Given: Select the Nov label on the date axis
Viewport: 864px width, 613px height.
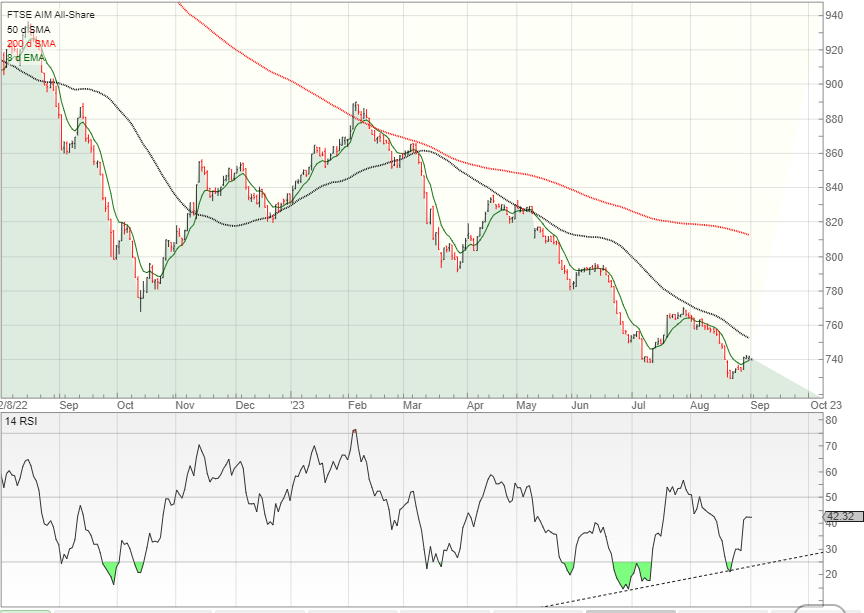Looking at the screenshot, I should [185, 406].
